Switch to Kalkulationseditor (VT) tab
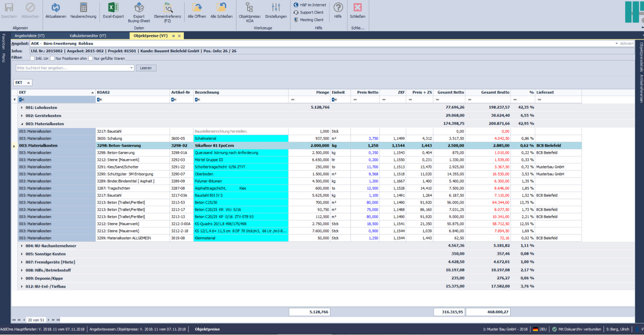 [x=88, y=36]
